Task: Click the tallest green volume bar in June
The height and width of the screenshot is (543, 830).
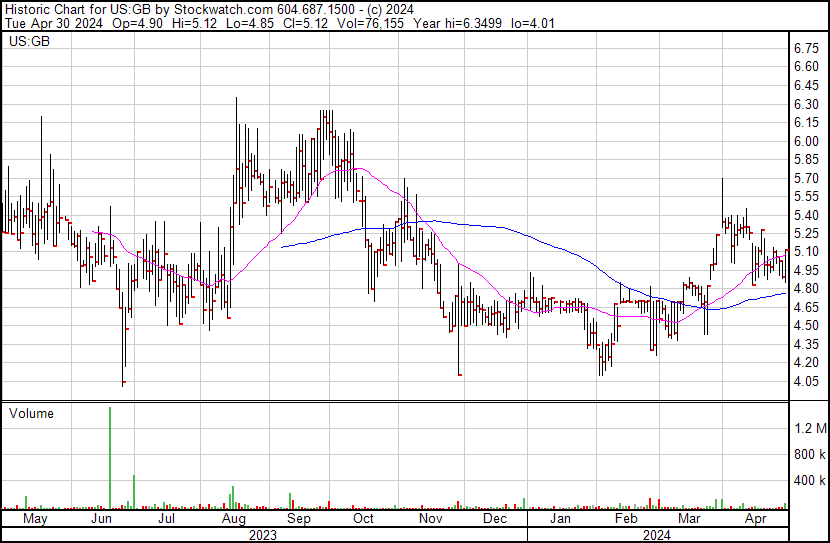Action: click(110, 458)
